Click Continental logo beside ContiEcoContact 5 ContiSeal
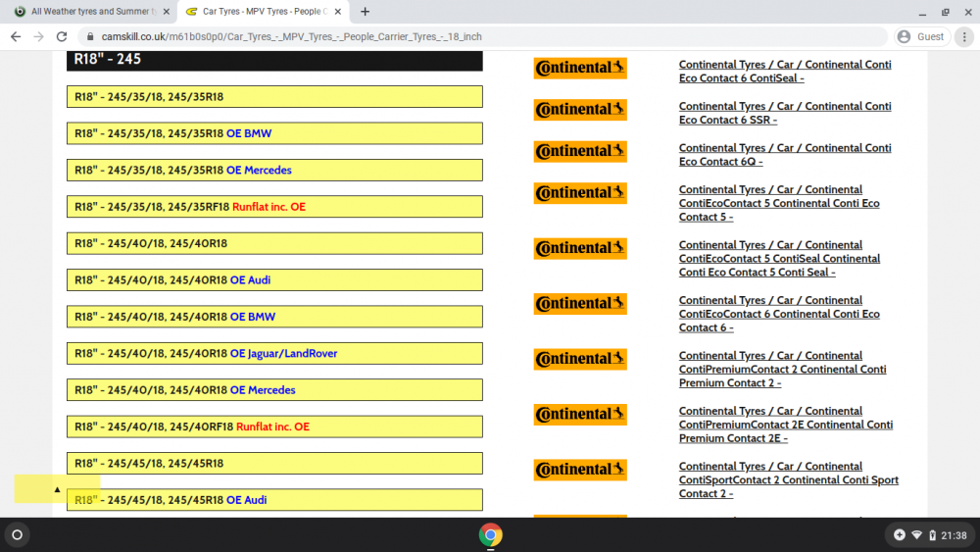 click(x=580, y=248)
